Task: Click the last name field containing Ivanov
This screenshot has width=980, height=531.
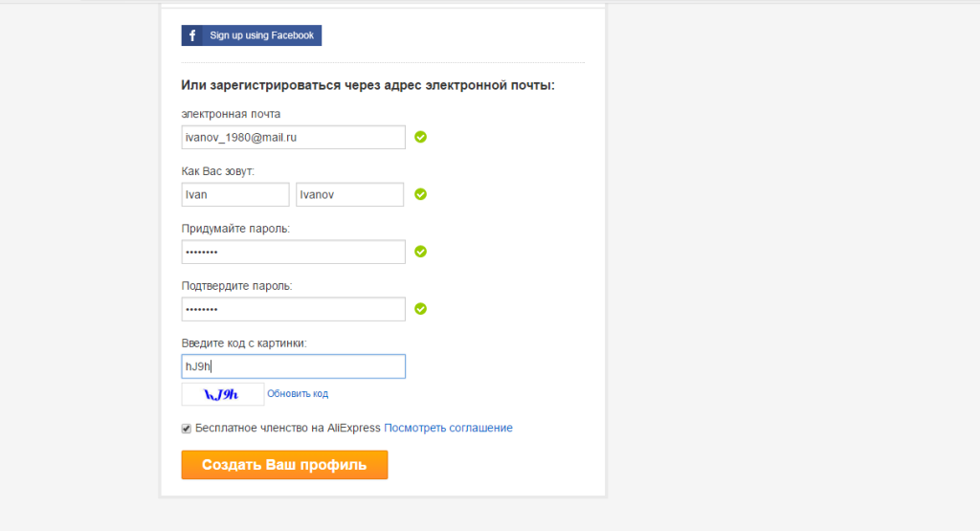Action: 349,194
